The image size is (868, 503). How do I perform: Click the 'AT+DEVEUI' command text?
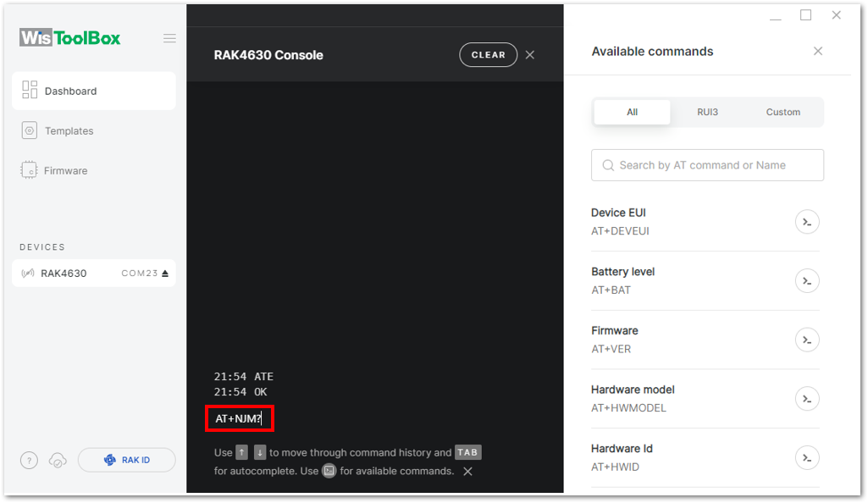pyautogui.click(x=620, y=231)
